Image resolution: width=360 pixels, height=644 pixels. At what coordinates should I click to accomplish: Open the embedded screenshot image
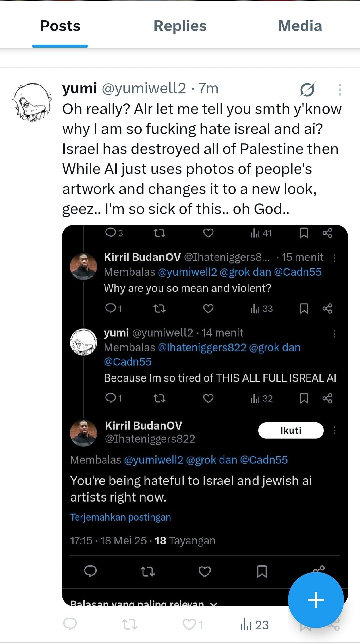205,367
